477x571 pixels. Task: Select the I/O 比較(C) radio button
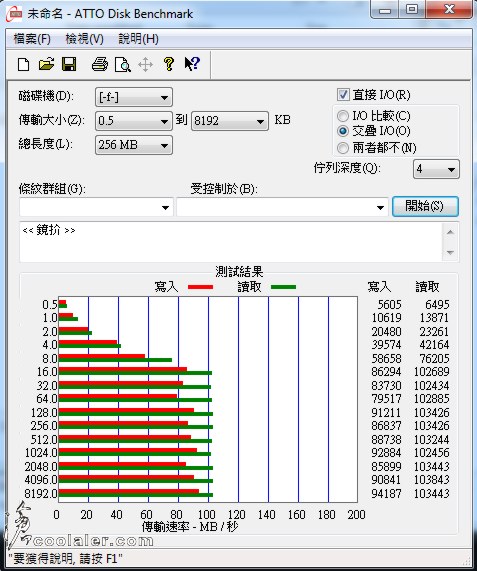[343, 116]
